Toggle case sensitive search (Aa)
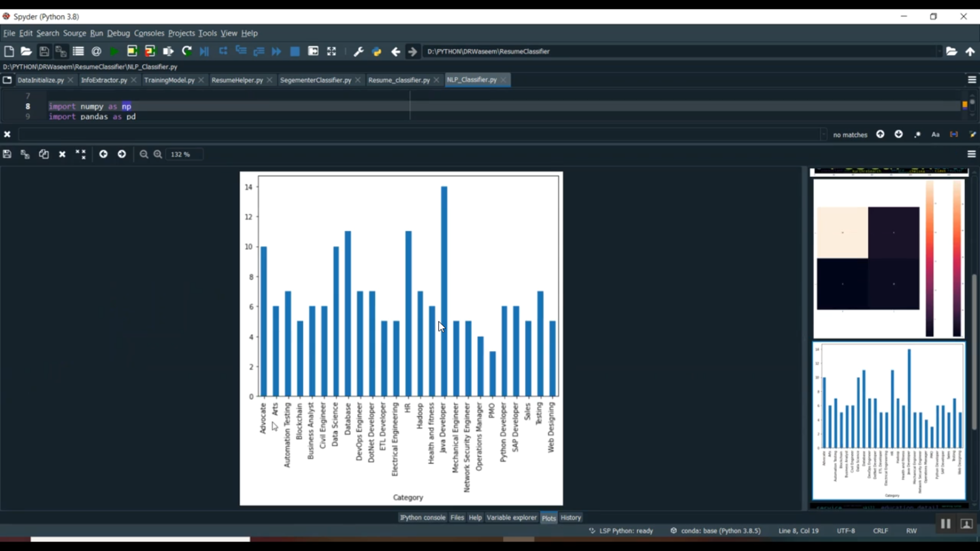Image resolution: width=980 pixels, height=551 pixels. click(935, 134)
